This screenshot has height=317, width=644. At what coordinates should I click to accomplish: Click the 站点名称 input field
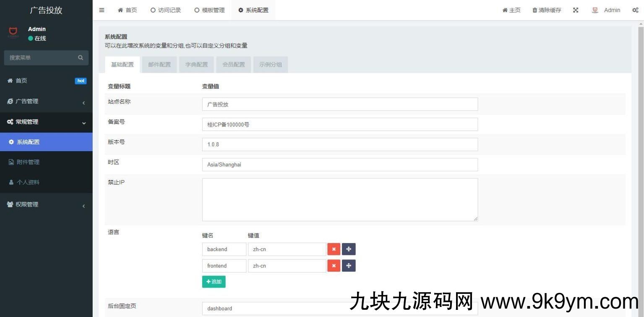(x=340, y=104)
